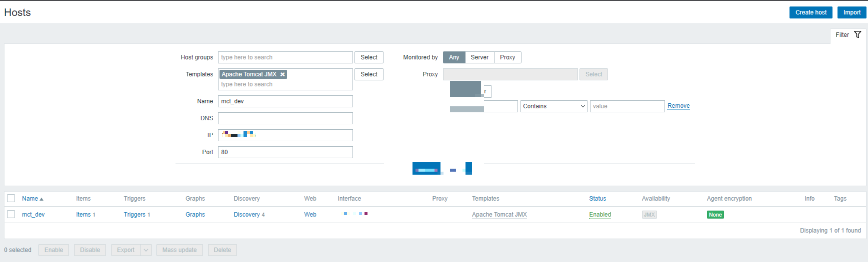Click the Name column sort arrow
The width and height of the screenshot is (868, 262).
pyautogui.click(x=41, y=199)
